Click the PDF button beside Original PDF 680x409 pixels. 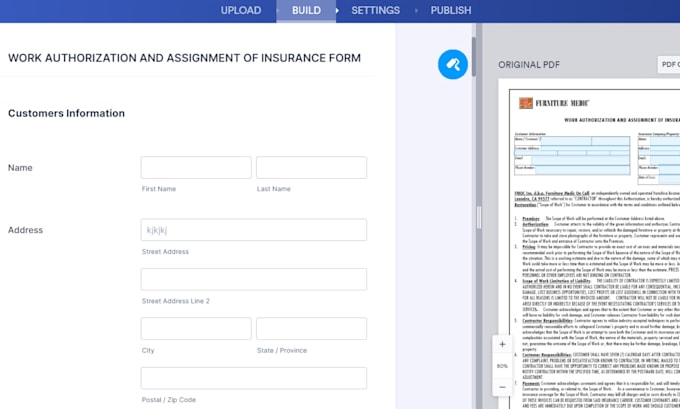(x=669, y=65)
